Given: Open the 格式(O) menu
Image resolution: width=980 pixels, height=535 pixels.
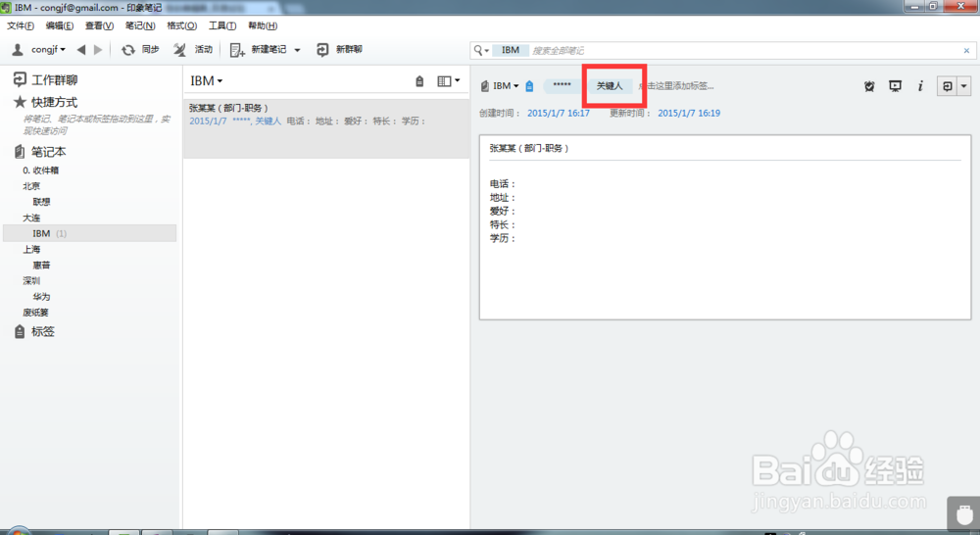Looking at the screenshot, I should coord(182,25).
